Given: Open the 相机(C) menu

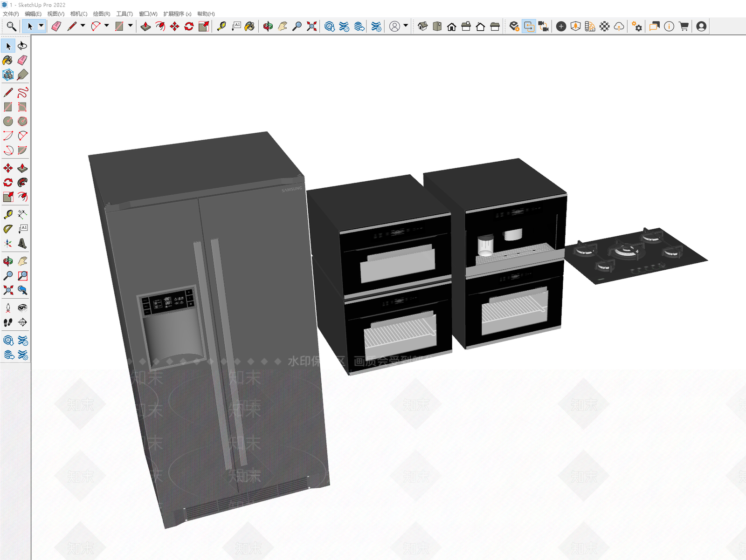Looking at the screenshot, I should (79, 14).
